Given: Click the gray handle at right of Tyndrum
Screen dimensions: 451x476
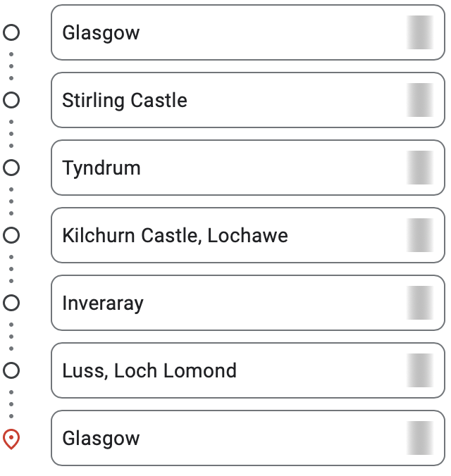Looking at the screenshot, I should pos(420,168).
